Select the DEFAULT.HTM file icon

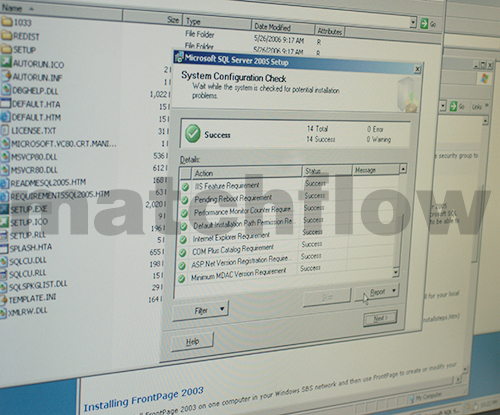(x=6, y=116)
